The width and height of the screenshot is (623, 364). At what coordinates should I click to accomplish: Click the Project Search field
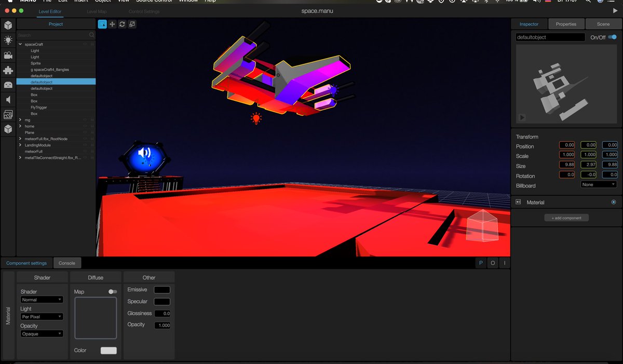point(56,35)
